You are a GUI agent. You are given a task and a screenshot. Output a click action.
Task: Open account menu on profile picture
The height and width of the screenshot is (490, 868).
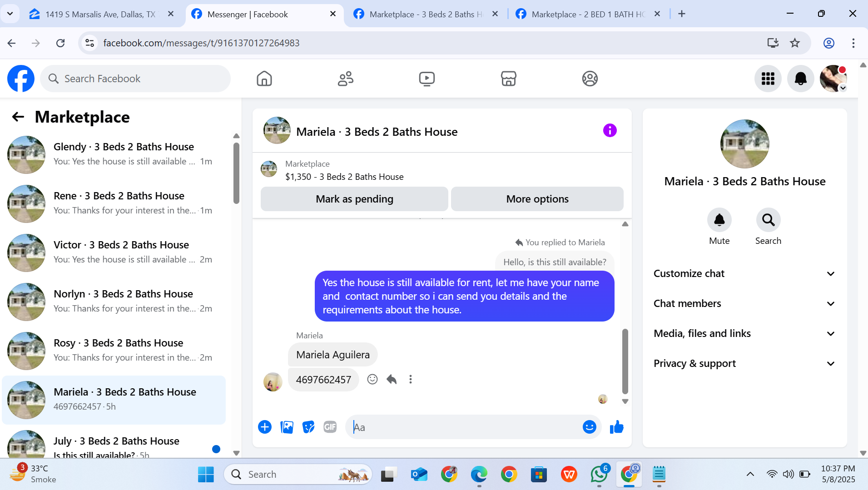[x=833, y=79]
